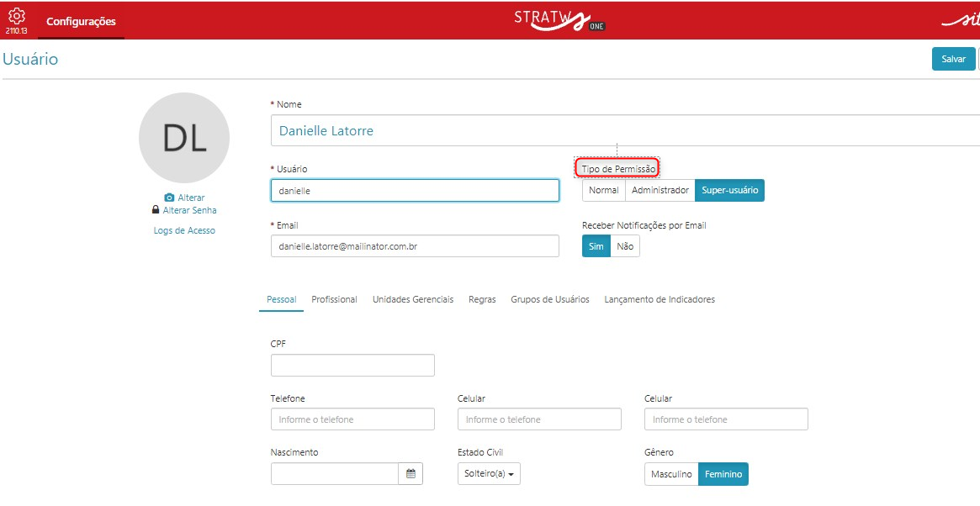Viewport: 980px width, 506px height.
Task: Focus the Usuário input containing danielle
Action: pyautogui.click(x=415, y=191)
